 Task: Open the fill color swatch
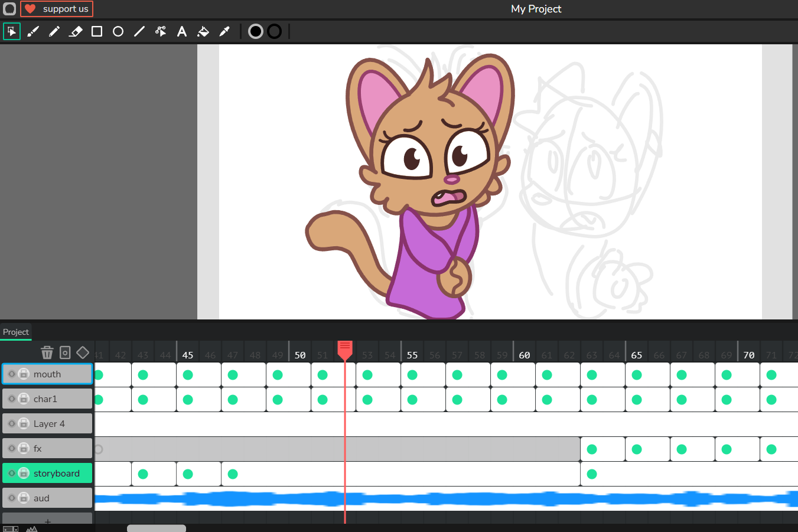(256, 31)
